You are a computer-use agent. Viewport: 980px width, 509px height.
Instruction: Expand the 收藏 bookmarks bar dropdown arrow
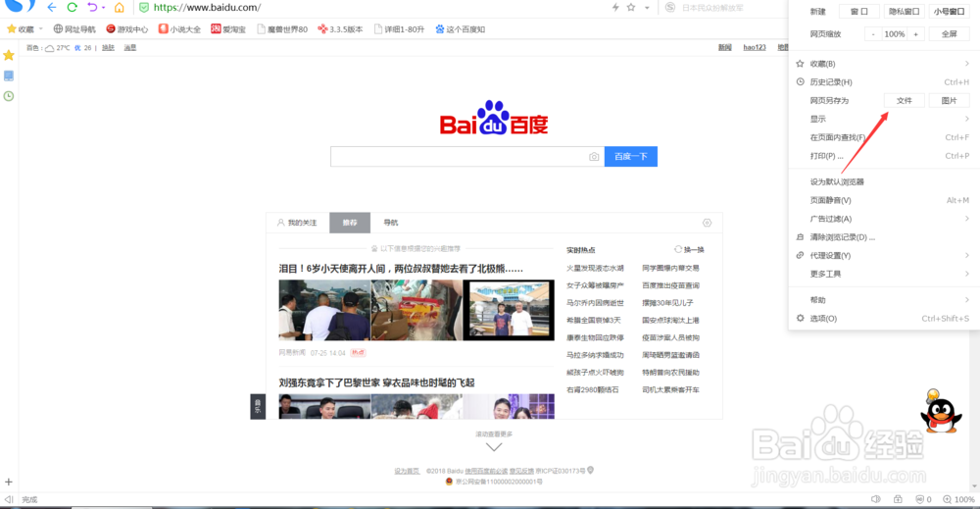40,28
